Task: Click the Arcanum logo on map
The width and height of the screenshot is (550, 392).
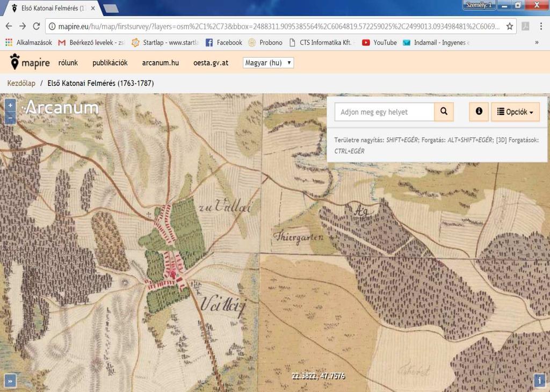Action: (x=61, y=107)
